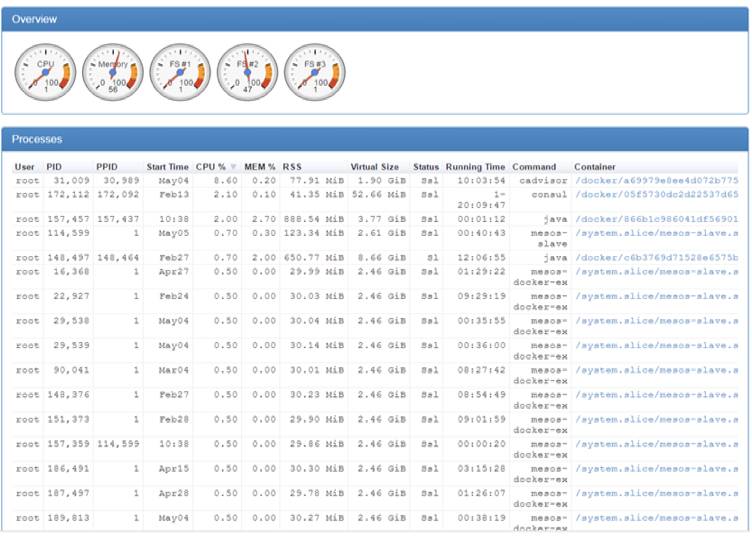The image size is (752, 540).
Task: Select start time Mar04
Action: (174, 370)
